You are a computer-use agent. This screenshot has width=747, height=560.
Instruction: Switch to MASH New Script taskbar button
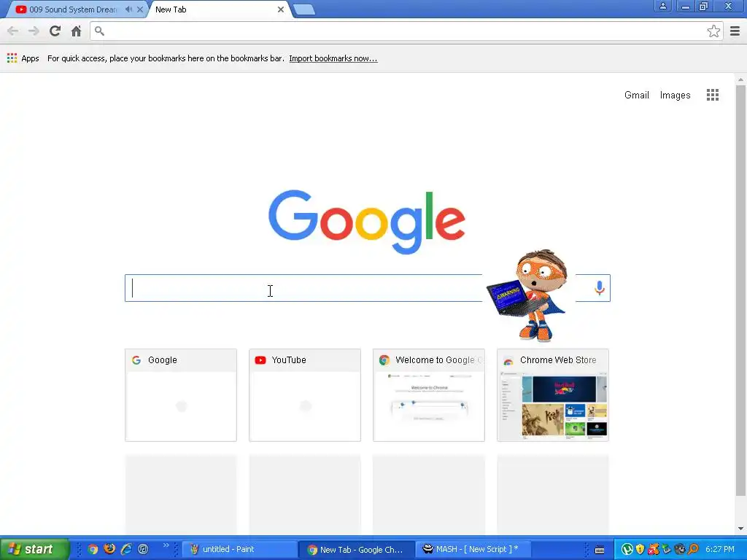pyautogui.click(x=473, y=550)
